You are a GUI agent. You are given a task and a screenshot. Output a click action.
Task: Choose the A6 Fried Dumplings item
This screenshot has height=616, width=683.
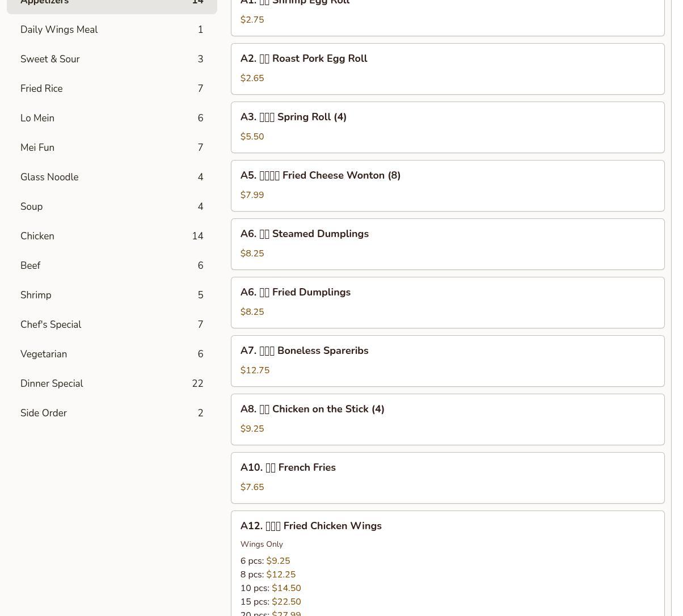click(x=447, y=302)
